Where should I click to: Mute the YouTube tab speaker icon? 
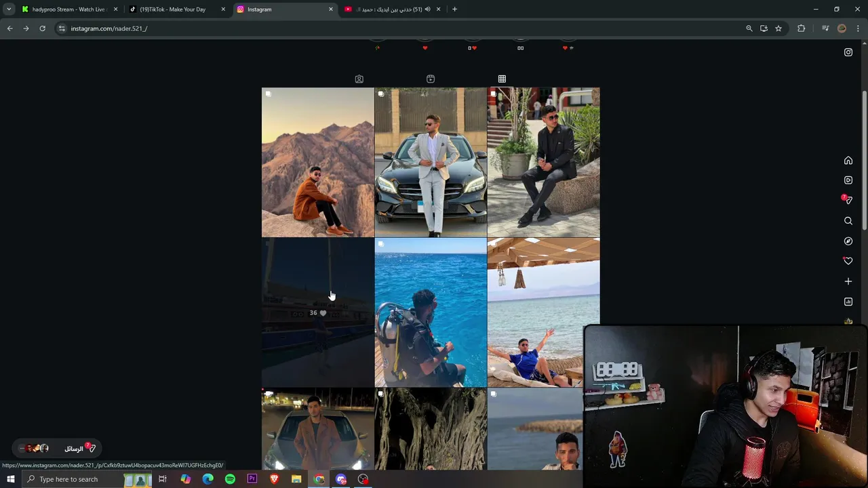point(427,9)
